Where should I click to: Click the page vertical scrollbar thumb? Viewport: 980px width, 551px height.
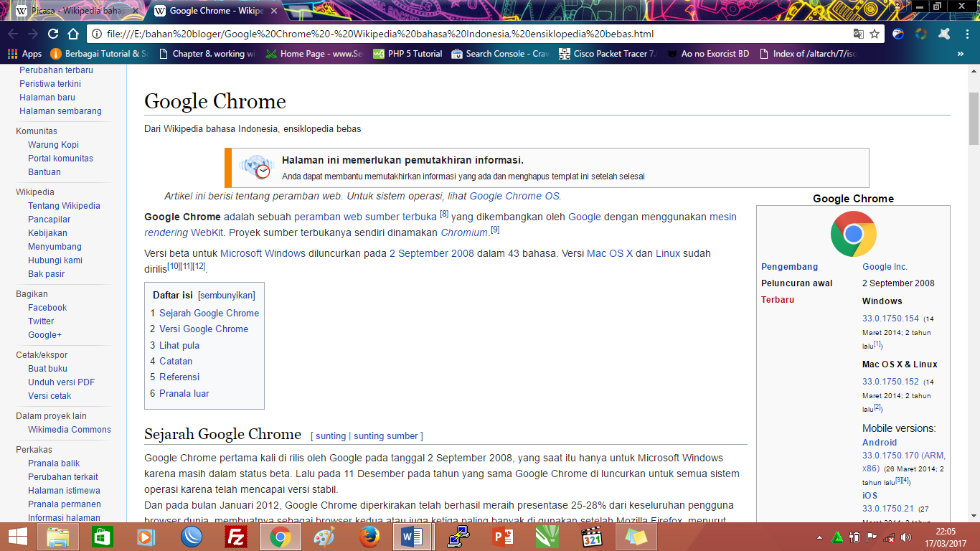tap(974, 118)
